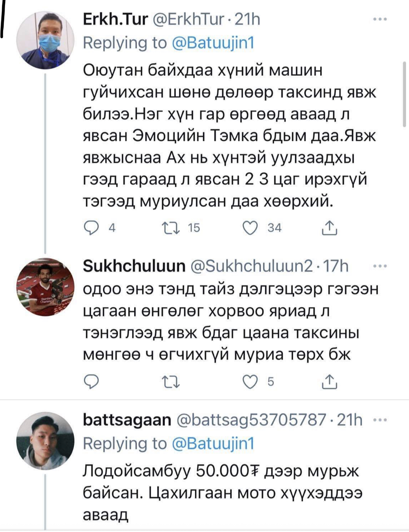This screenshot has height=532, width=409.
Task: Reply to Erkh.Tur's tweet
Action: (x=90, y=228)
